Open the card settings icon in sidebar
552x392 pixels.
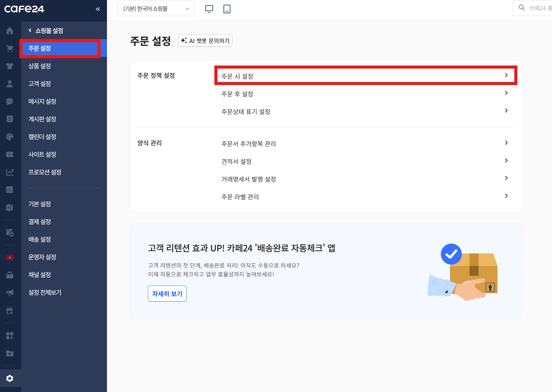[10, 233]
